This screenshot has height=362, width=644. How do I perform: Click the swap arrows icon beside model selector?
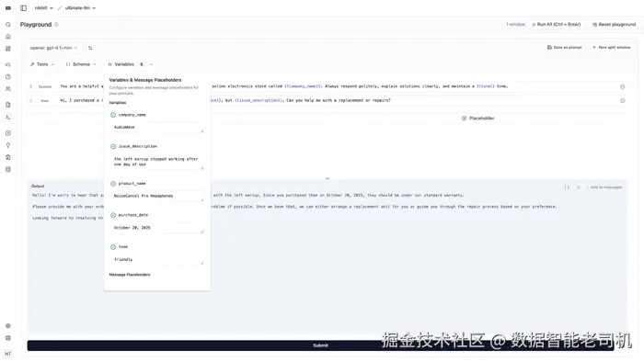(90, 48)
